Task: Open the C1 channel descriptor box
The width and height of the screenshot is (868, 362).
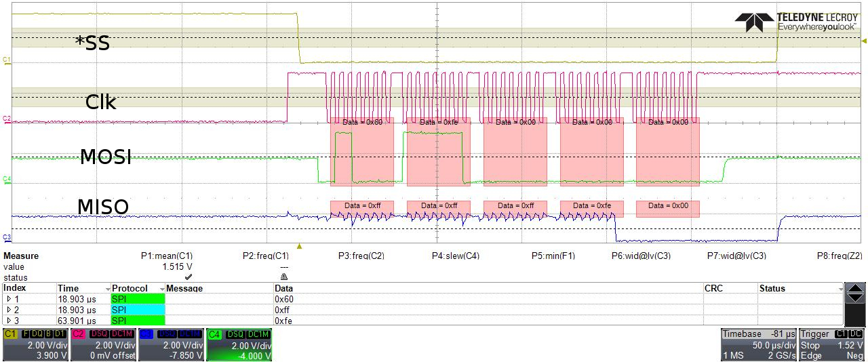Action: click(x=35, y=345)
